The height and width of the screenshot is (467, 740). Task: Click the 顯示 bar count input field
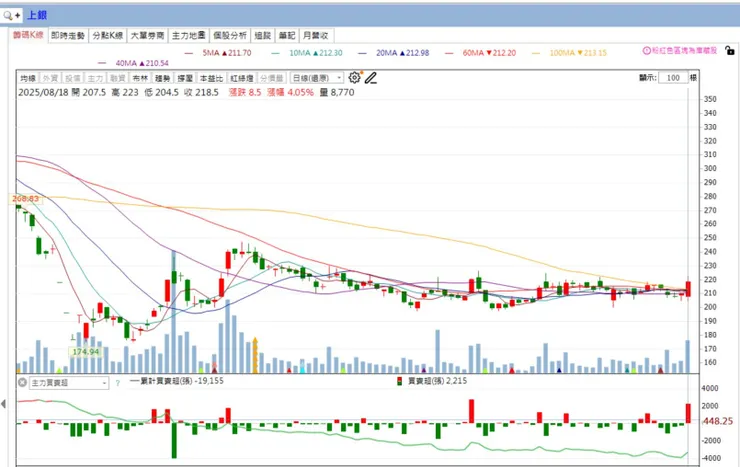point(673,78)
